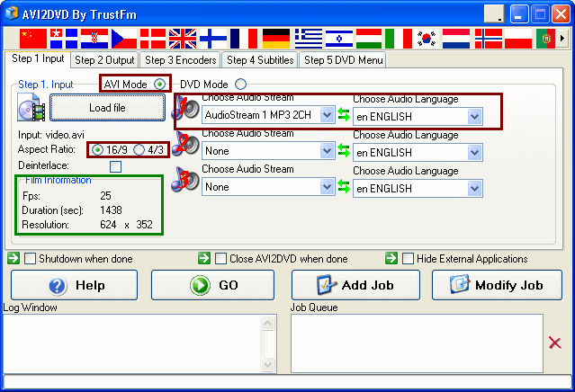Select the Israeli flag language
This screenshot has height=392, width=575.
click(339, 39)
